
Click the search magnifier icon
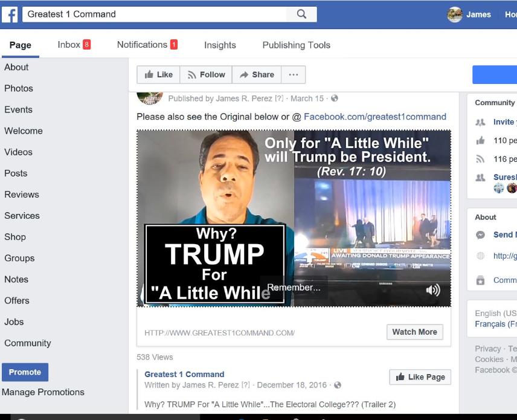(x=301, y=14)
